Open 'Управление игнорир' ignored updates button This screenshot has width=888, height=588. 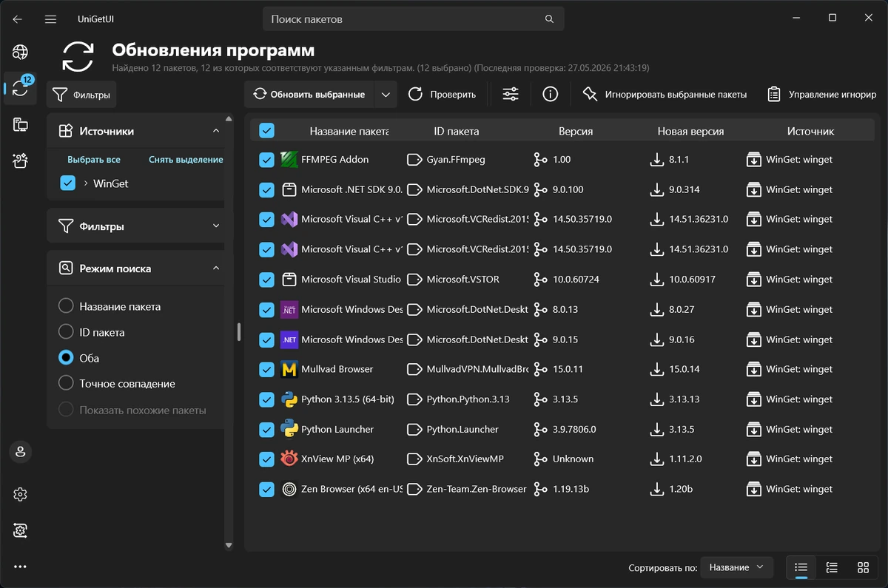click(821, 94)
